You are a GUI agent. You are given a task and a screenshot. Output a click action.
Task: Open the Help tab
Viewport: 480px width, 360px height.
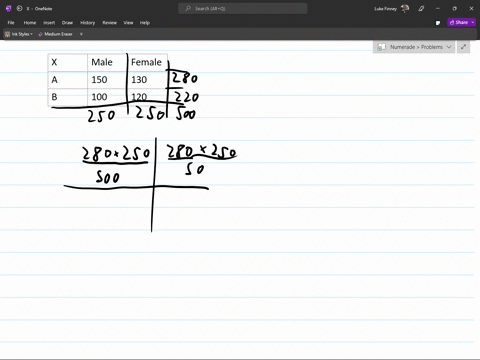pos(145,23)
